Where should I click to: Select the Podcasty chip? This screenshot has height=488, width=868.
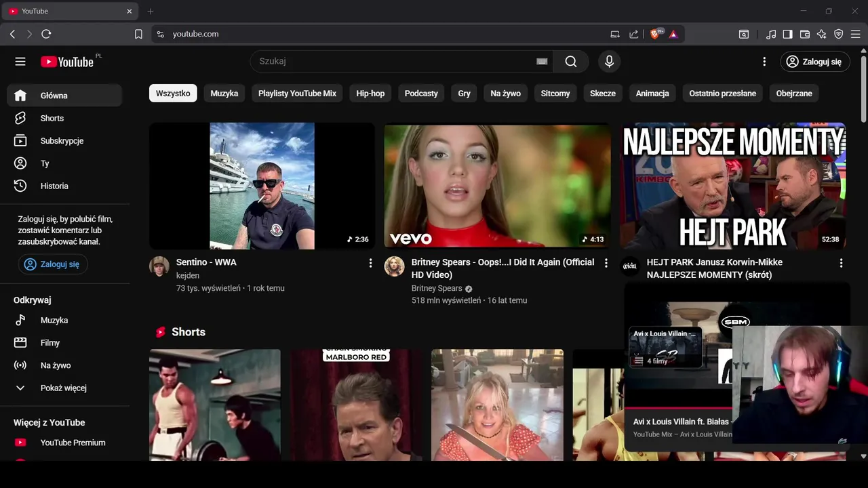(421, 94)
